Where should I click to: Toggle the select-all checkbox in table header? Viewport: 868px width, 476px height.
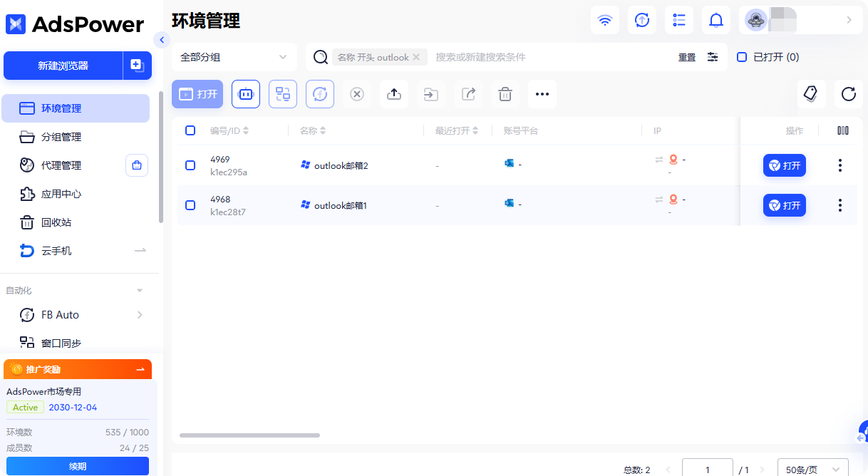click(190, 130)
